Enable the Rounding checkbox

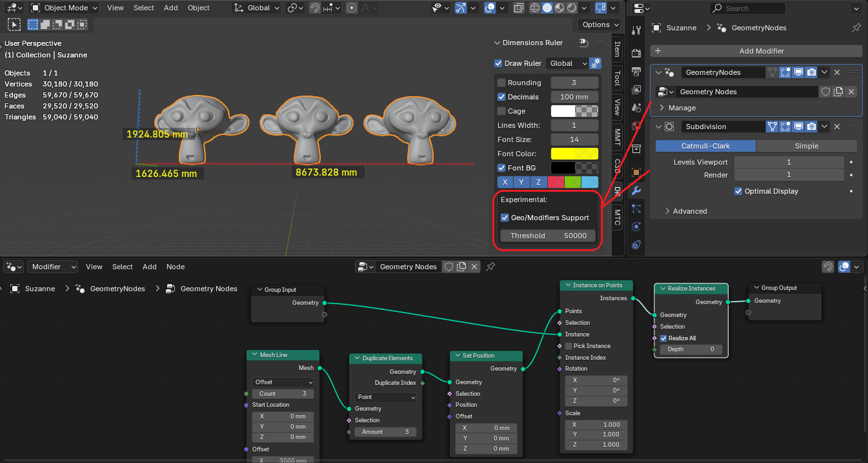(501, 83)
